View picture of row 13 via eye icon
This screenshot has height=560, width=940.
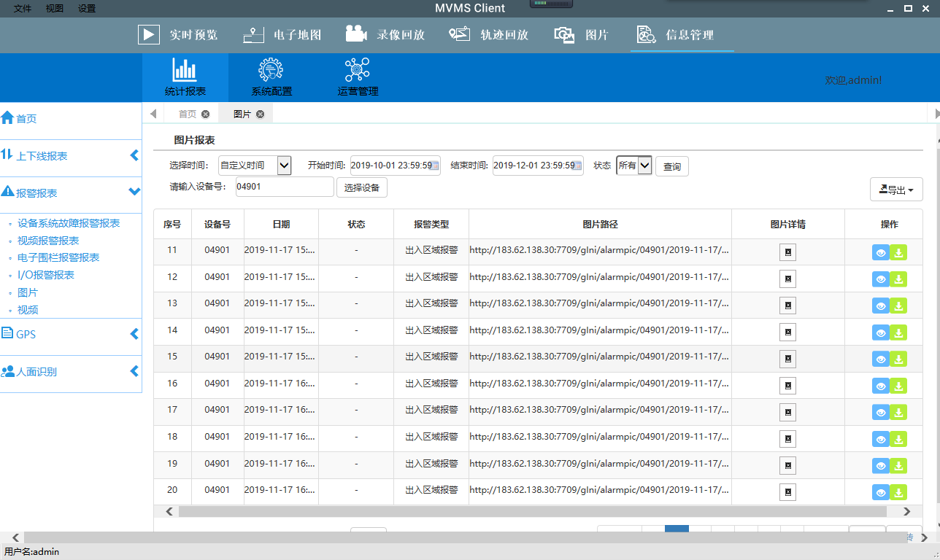881,306
